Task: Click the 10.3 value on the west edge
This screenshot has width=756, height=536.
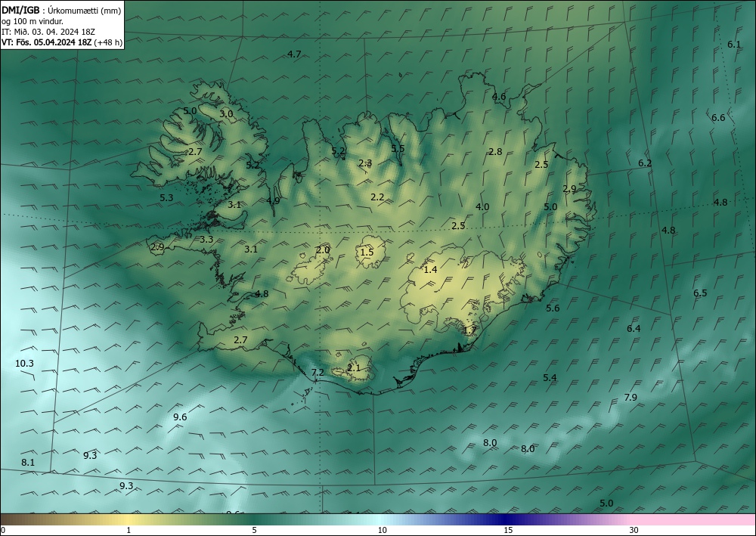Action: 24,364
